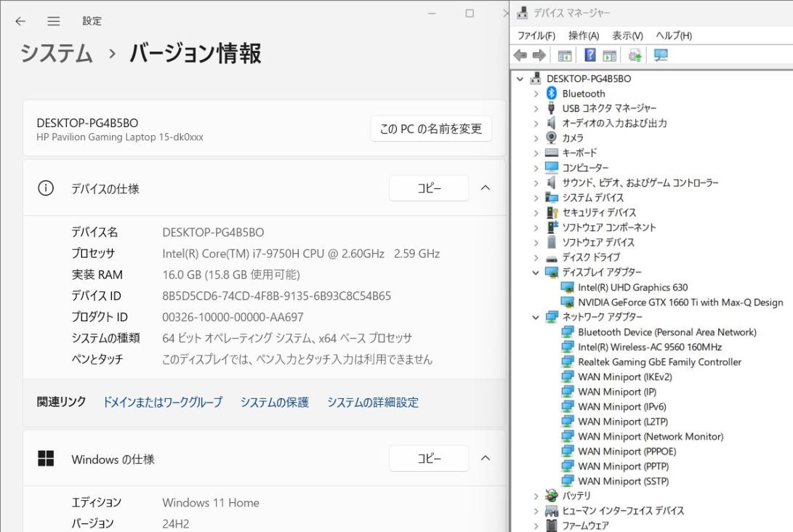
Task: Click the Intel(R) UHD Graphics 630 adapter icon
Action: coord(568,287)
